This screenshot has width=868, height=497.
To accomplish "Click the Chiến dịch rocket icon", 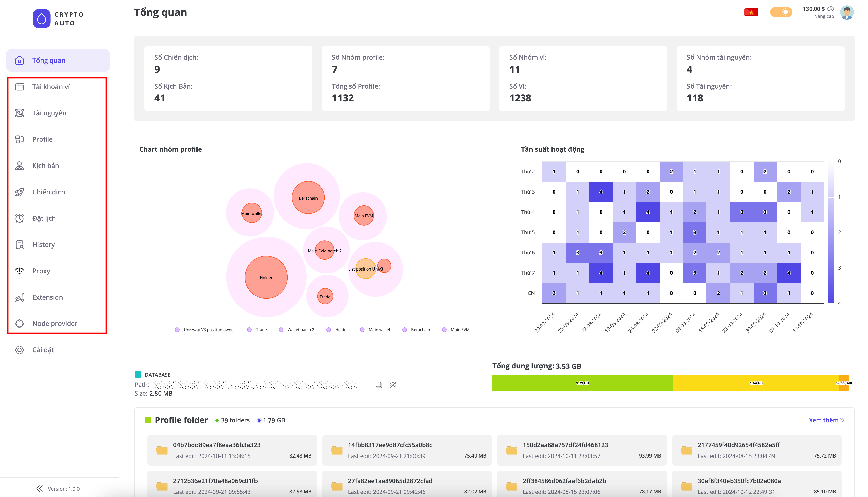I will tap(19, 192).
